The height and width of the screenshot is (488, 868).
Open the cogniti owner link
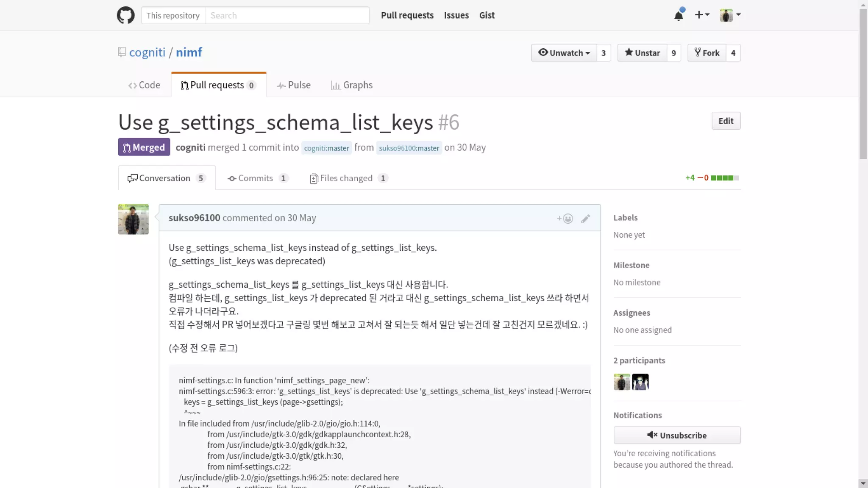pos(147,52)
